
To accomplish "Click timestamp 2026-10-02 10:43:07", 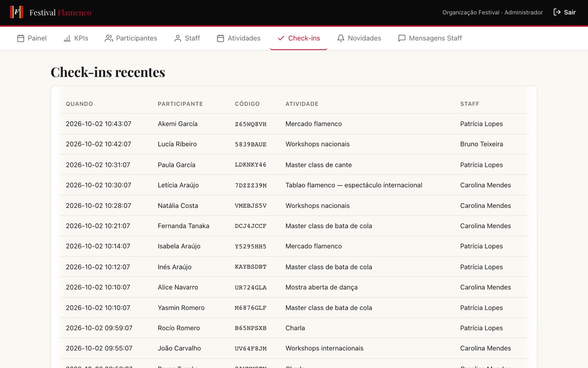I will 98,124.
